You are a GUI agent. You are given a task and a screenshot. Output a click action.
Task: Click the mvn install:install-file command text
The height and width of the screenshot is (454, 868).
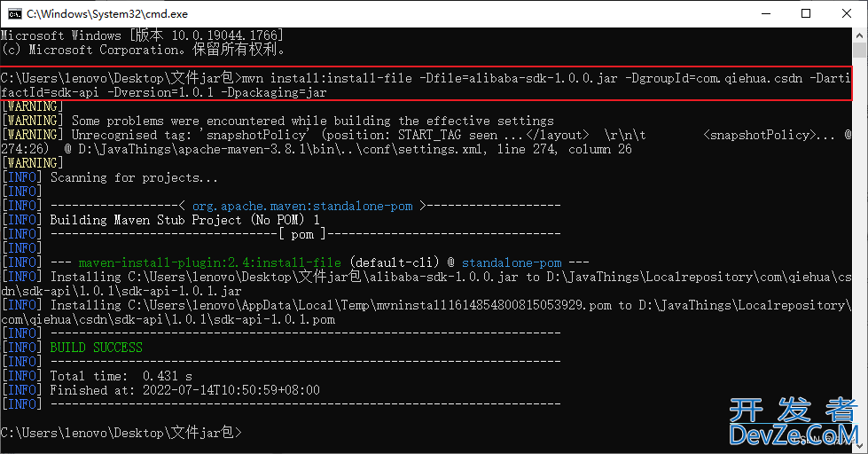tap(545, 78)
